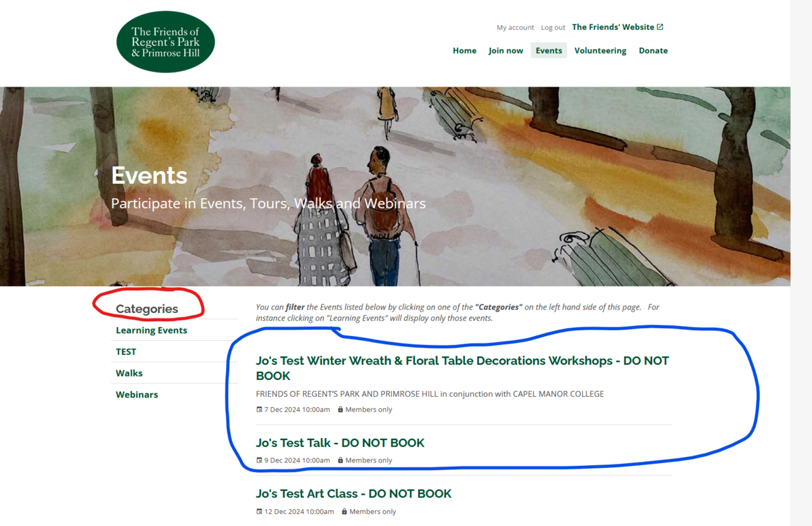Click the watercolour park banner image

[395, 186]
